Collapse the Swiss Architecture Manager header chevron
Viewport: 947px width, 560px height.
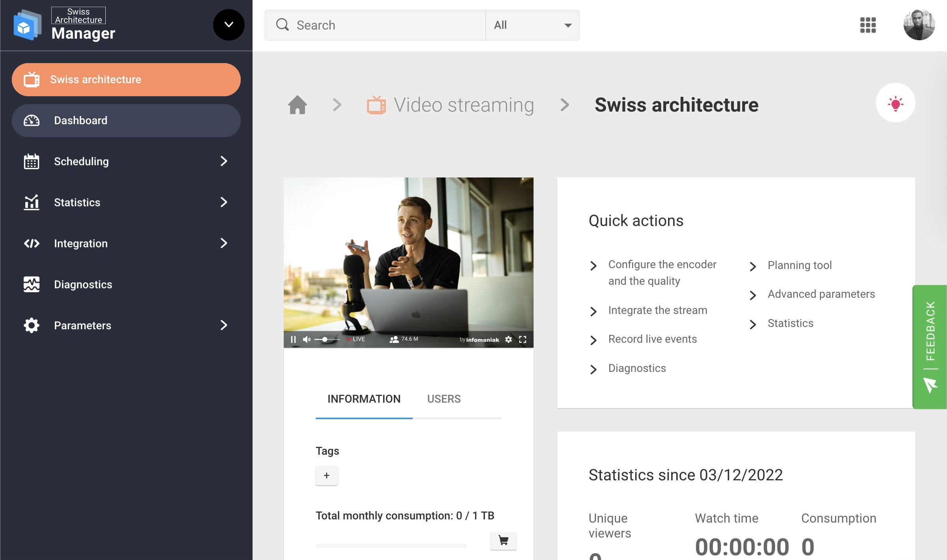click(x=228, y=25)
